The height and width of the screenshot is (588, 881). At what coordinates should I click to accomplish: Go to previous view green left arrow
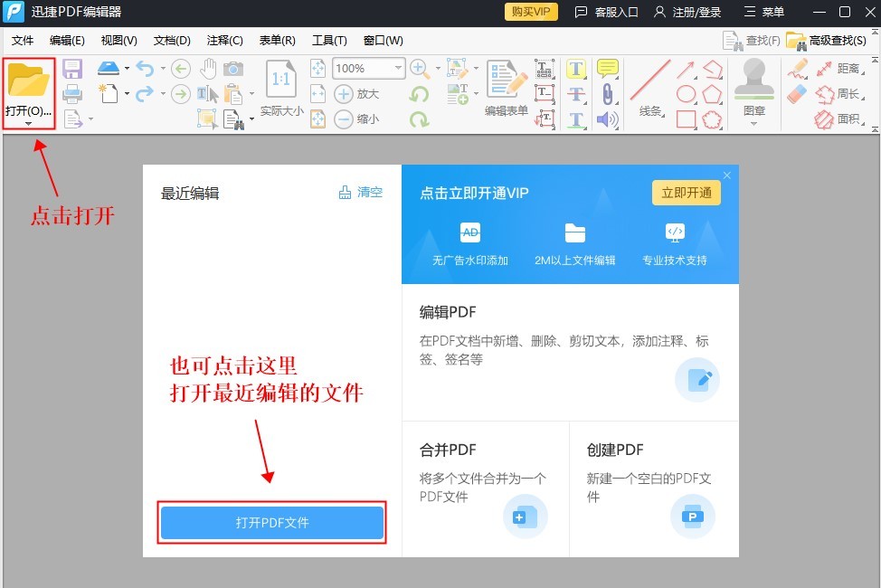click(180, 69)
